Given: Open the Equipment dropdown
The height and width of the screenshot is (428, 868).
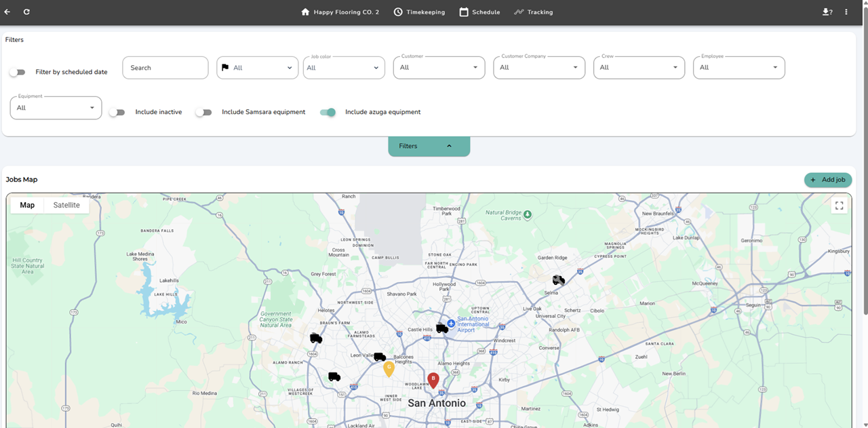Looking at the screenshot, I should [56, 108].
